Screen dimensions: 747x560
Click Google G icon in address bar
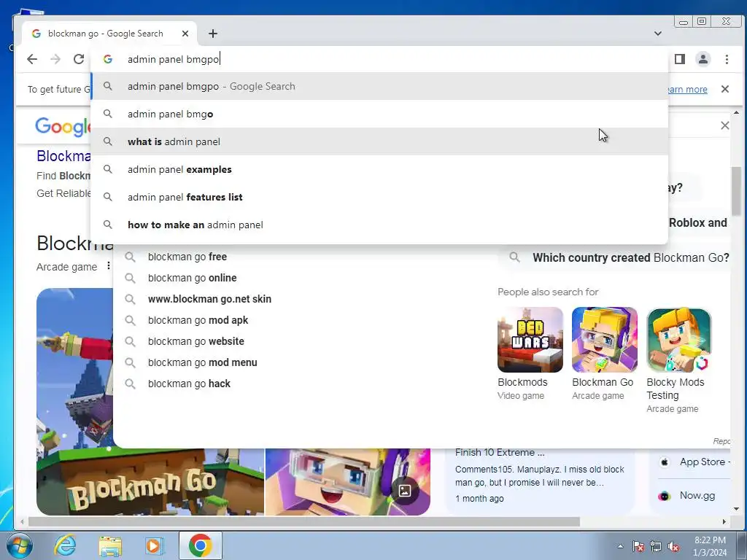108,59
